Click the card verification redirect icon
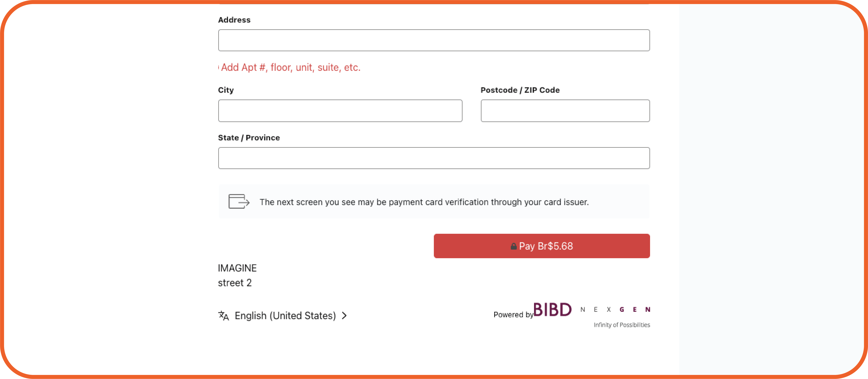 click(239, 202)
